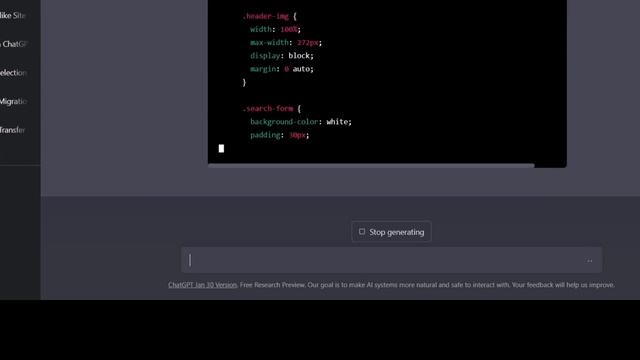Click the Stop generating button

(x=391, y=232)
